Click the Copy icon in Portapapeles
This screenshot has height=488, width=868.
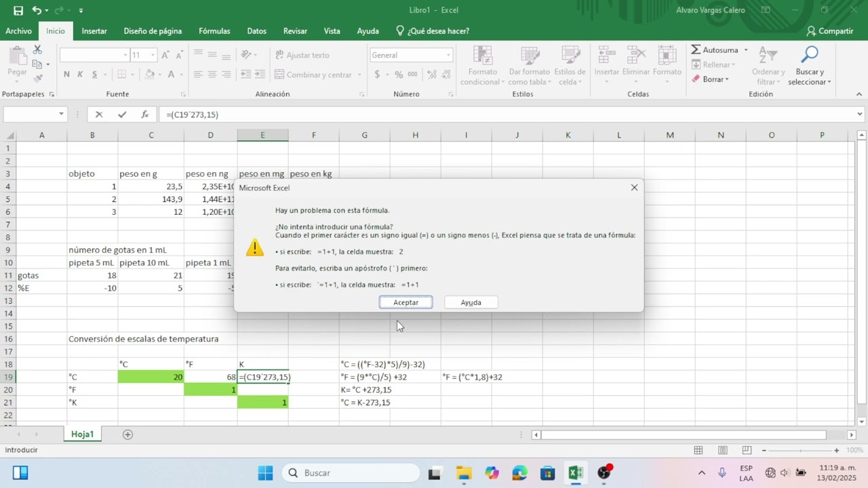(x=37, y=64)
